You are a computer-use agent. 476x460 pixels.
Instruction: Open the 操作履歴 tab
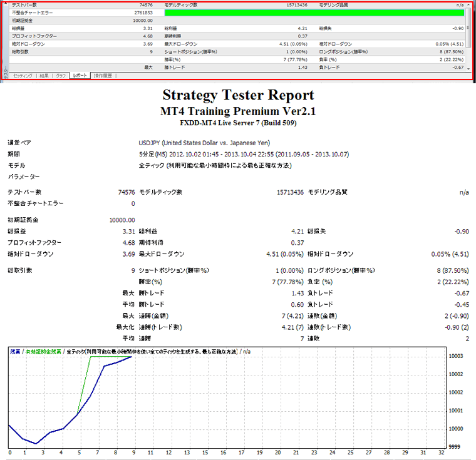[x=103, y=76]
